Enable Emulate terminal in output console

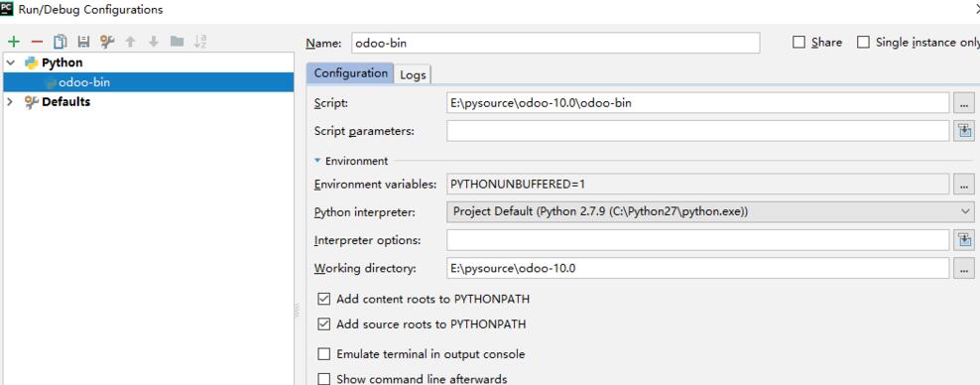pos(323,354)
